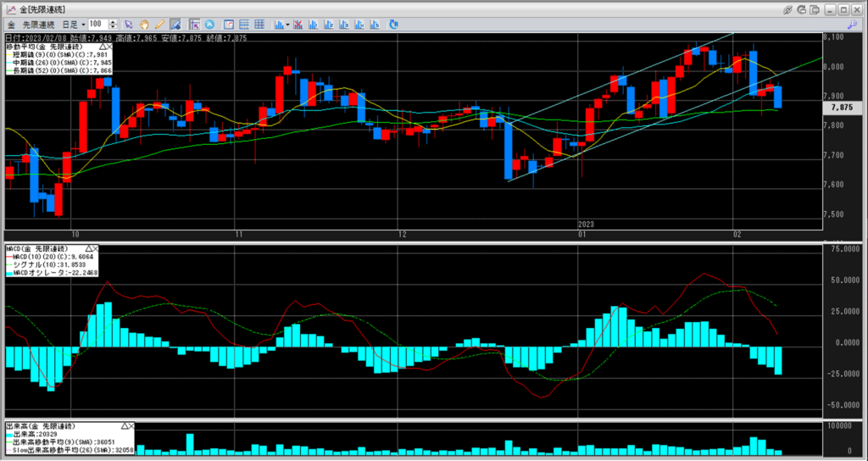
Task: Click the 50.0000 MACD axis label
Action: coord(843,280)
